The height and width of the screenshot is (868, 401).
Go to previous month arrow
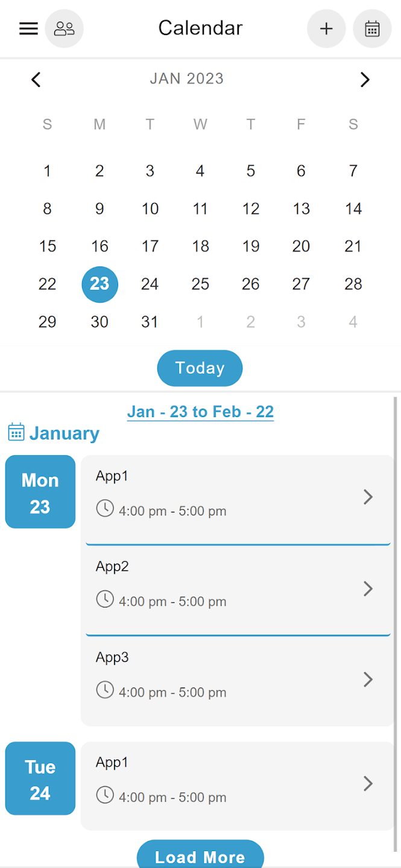click(x=36, y=79)
